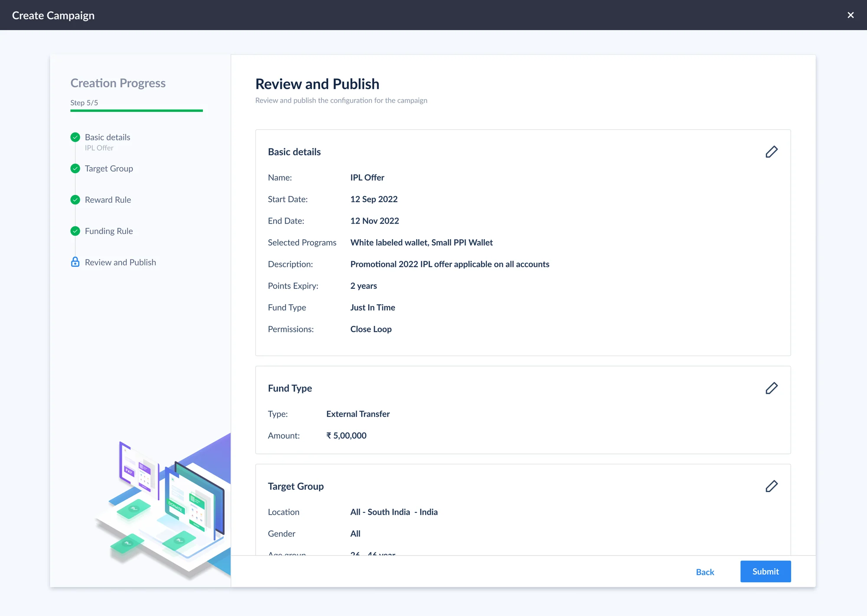Submit the campaign
The width and height of the screenshot is (867, 616).
click(x=766, y=571)
